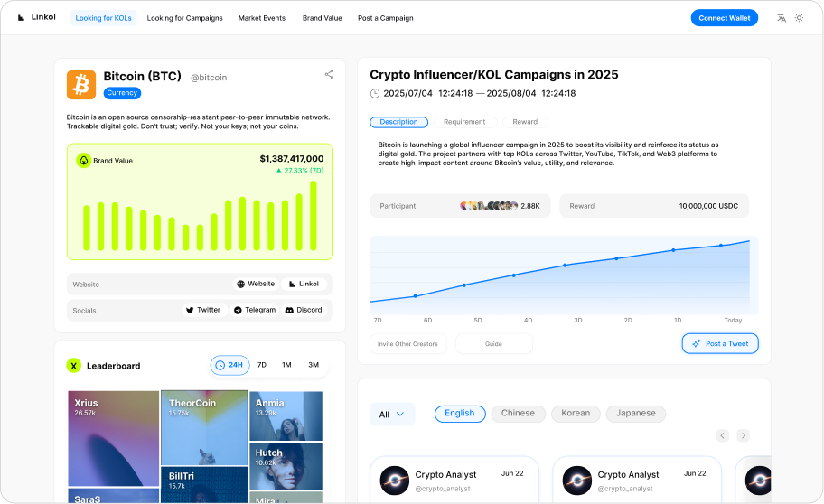Switch to the Requirement tab

[x=464, y=122]
